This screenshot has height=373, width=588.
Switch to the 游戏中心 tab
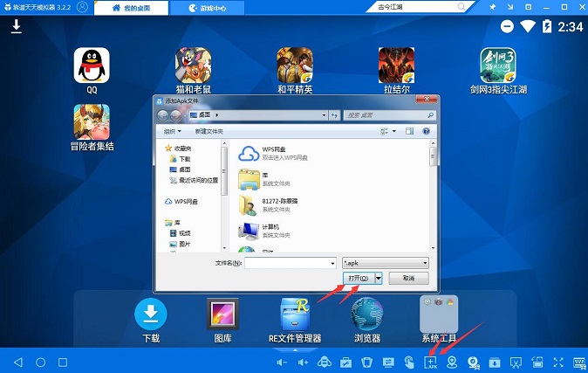tap(207, 8)
